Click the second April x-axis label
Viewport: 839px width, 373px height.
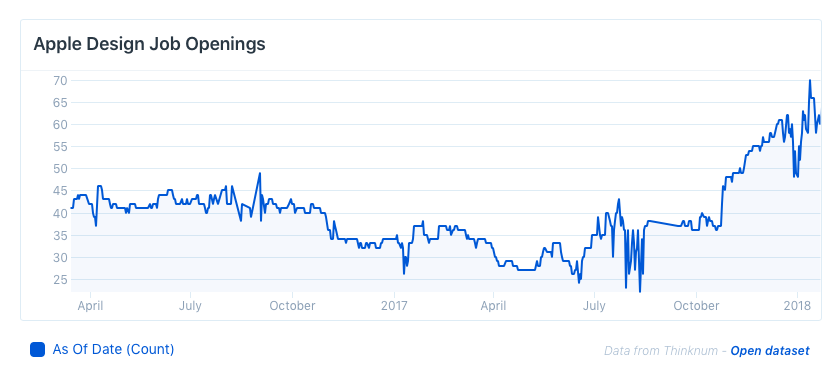[x=493, y=306]
